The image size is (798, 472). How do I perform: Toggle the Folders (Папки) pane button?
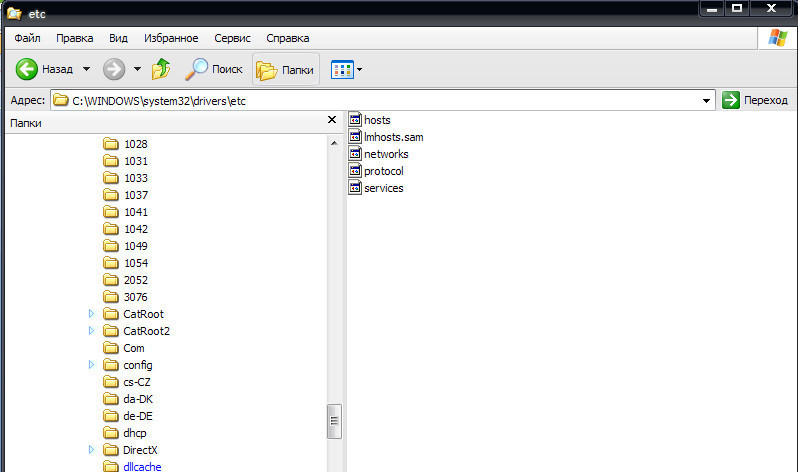tap(286, 70)
